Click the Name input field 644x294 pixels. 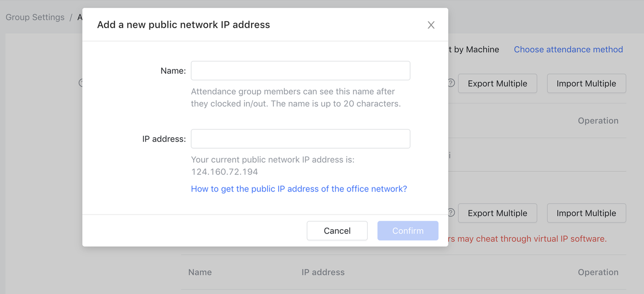pos(300,71)
